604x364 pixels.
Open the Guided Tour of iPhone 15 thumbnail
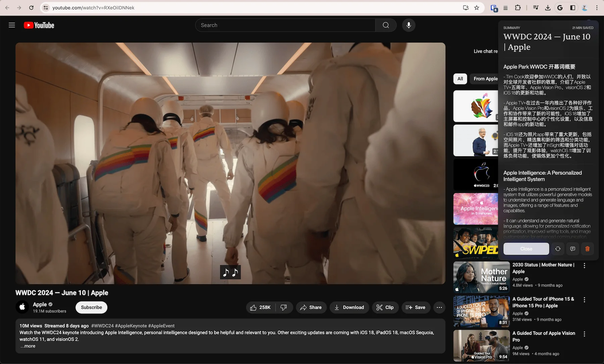[x=482, y=312]
